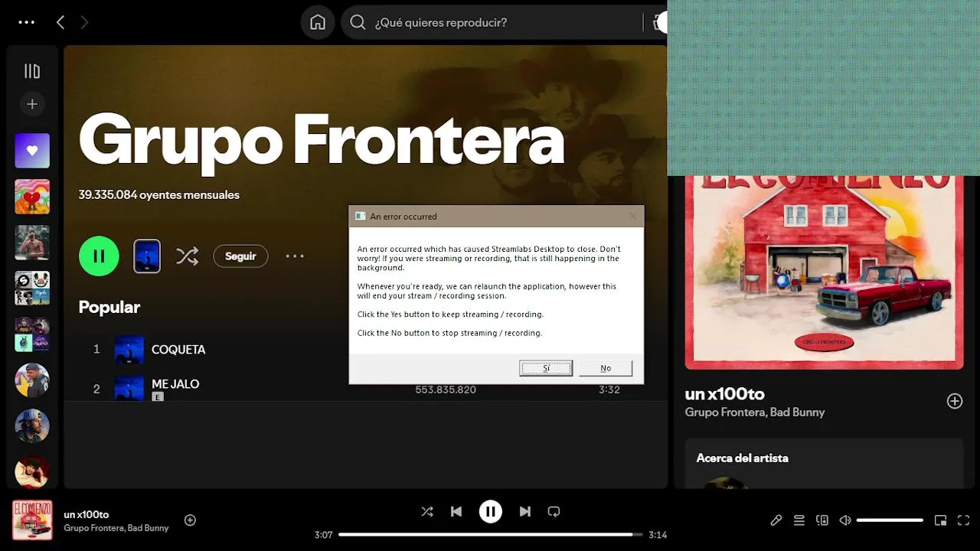
Task: Go forward with the right arrow
Action: tap(84, 22)
